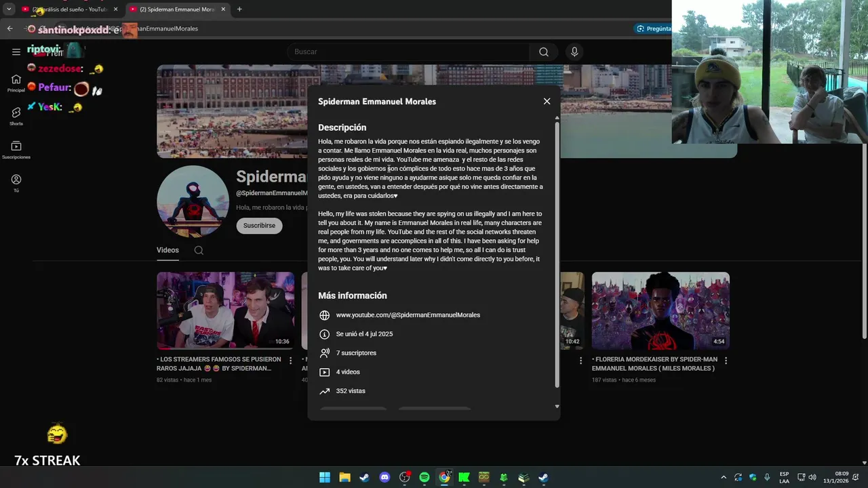Click the Buscar search field
This screenshot has width=868, height=488.
pos(408,52)
